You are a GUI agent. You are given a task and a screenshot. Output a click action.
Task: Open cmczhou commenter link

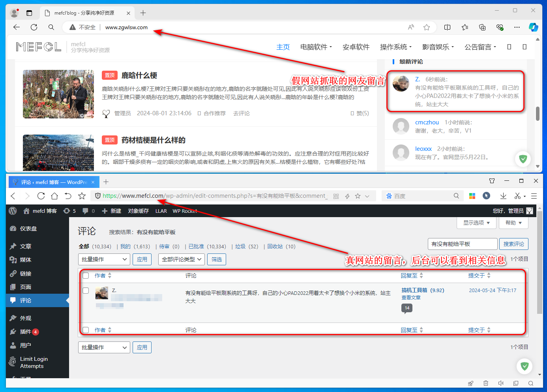427,122
